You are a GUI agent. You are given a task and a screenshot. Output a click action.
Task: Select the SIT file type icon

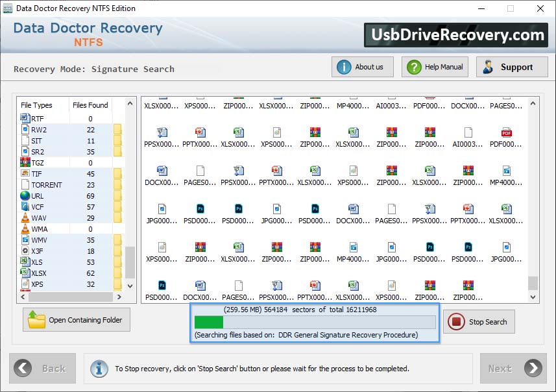pyautogui.click(x=25, y=140)
